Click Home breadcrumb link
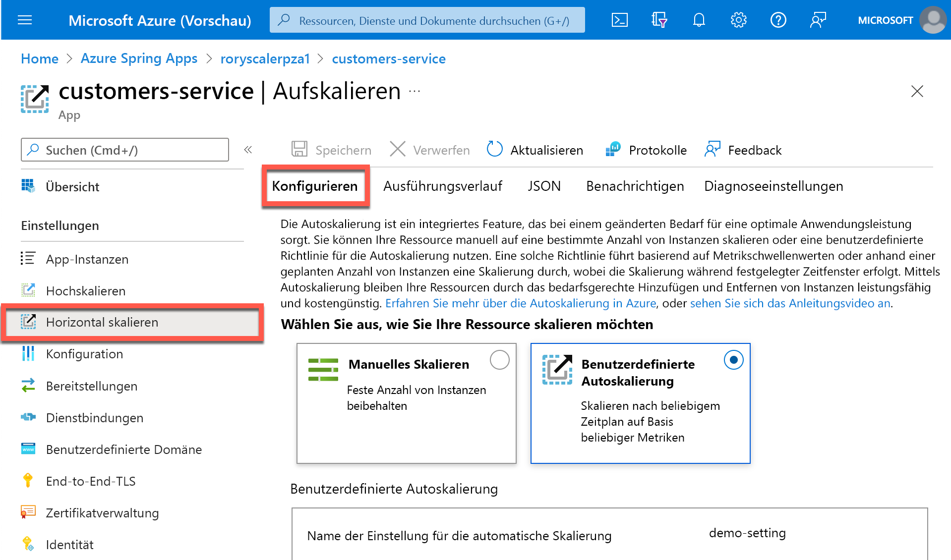The height and width of the screenshot is (560, 951). click(x=40, y=58)
